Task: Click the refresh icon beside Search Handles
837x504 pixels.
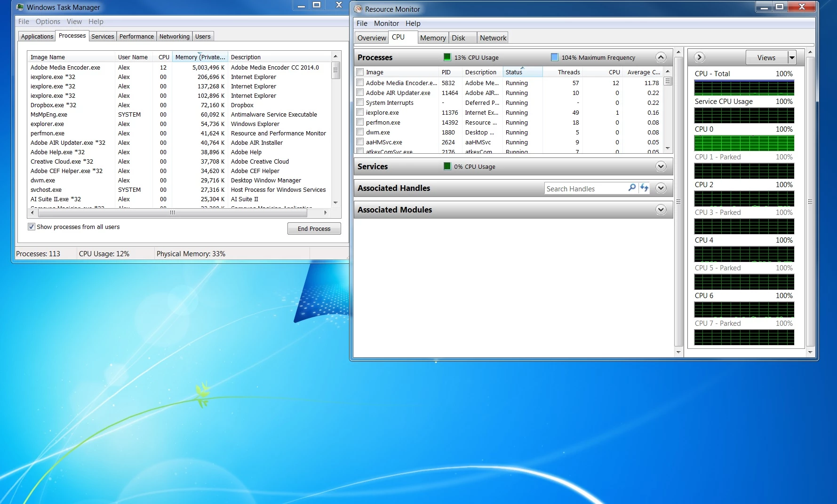Action: (644, 188)
